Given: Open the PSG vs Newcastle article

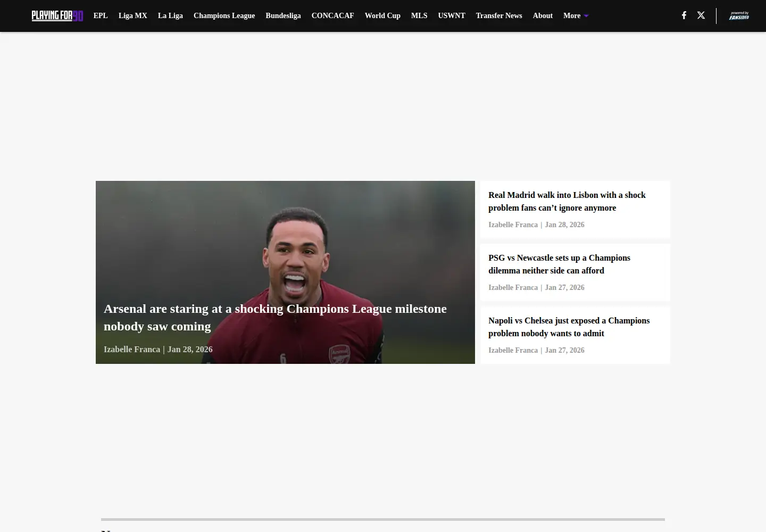Looking at the screenshot, I should pos(559,264).
